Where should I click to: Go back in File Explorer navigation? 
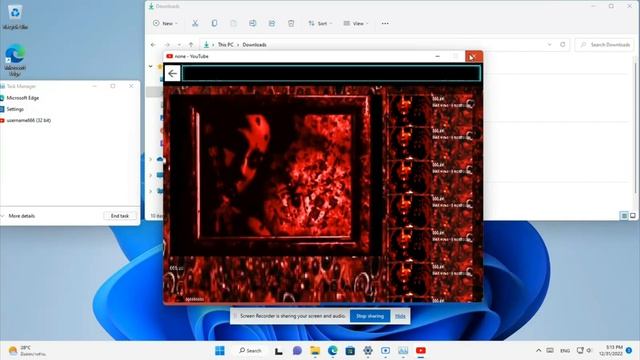point(153,44)
